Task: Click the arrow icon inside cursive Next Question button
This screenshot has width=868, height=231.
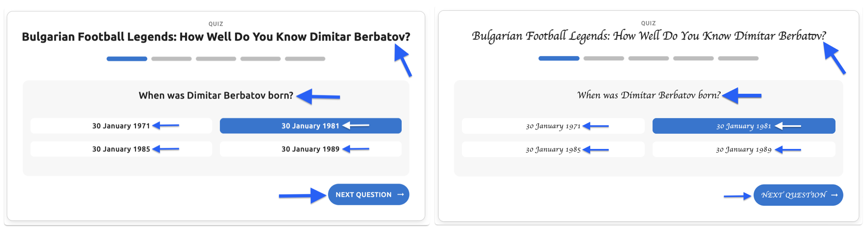Action: pyautogui.click(x=834, y=195)
